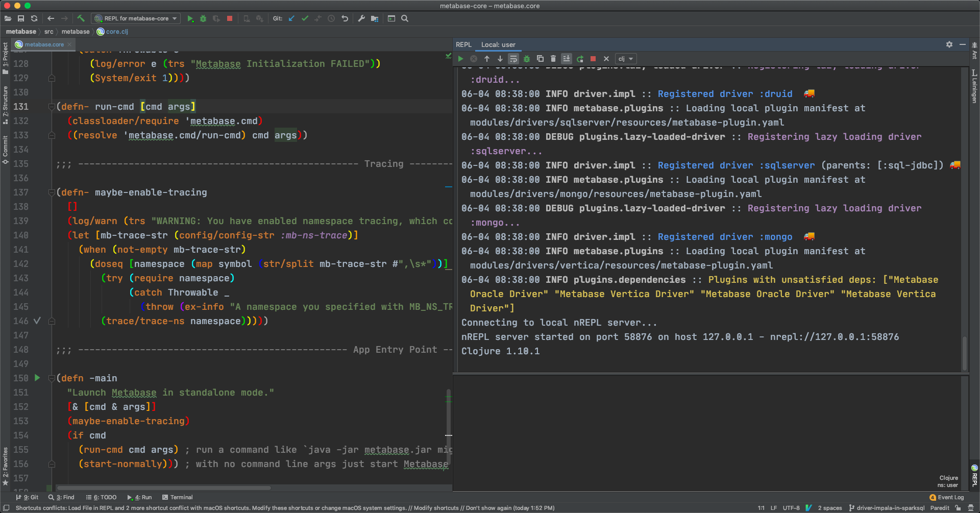The height and width of the screenshot is (513, 980).
Task: Click the fold end marker on line 156
Action: point(52,464)
